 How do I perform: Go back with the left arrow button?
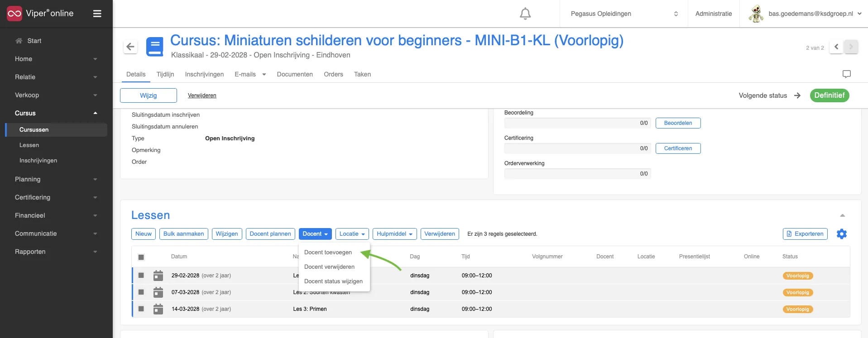coord(130,46)
